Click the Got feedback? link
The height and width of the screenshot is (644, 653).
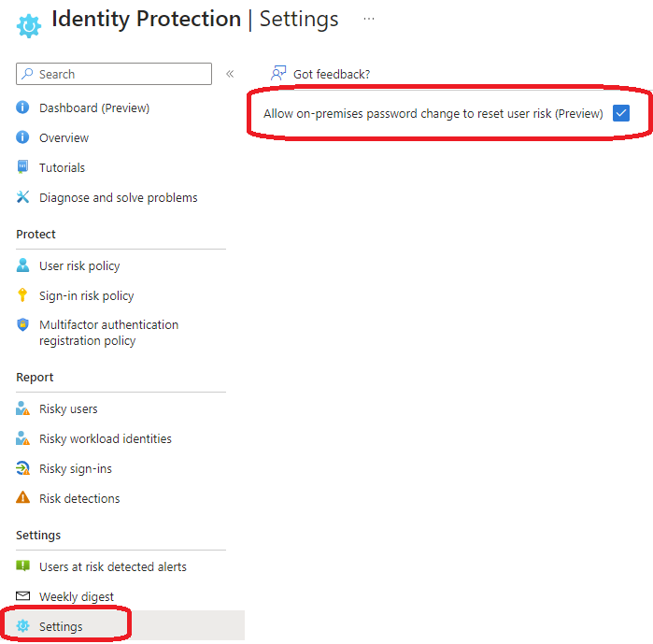(x=331, y=74)
